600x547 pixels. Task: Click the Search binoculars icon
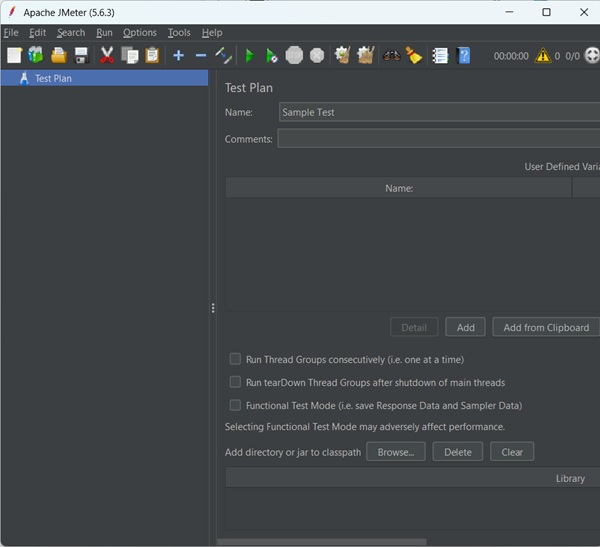pyautogui.click(x=391, y=56)
